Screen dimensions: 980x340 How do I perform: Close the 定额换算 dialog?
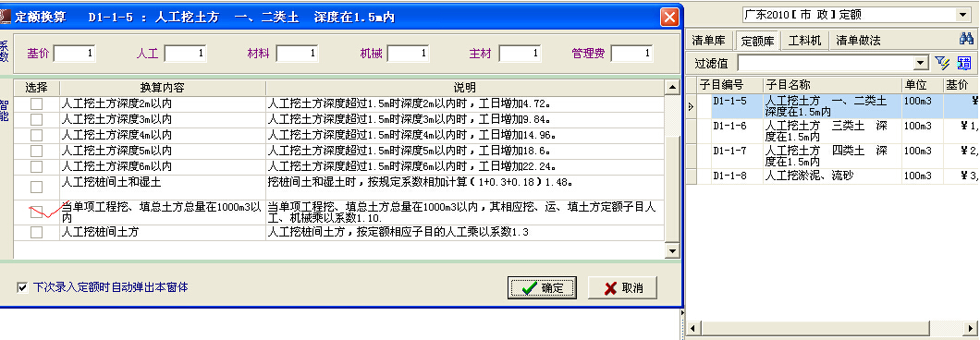[669, 17]
